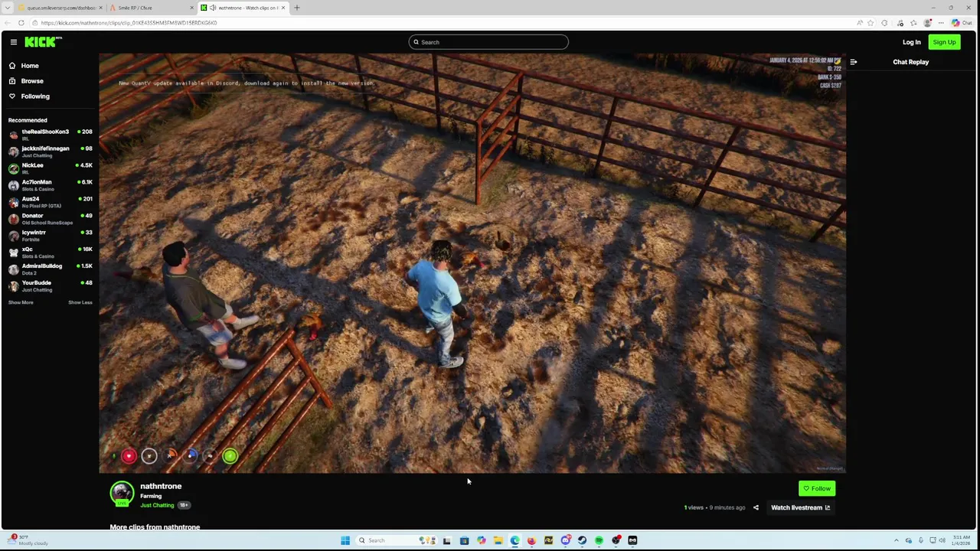
Task: Click the Kick logo
Action: pyautogui.click(x=42, y=42)
